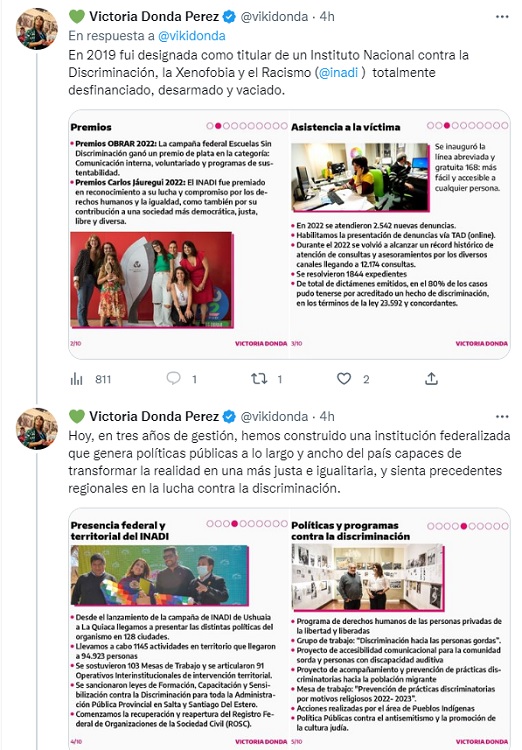Retweet the first tweet using arrows icon
The image size is (522, 750).
pyautogui.click(x=259, y=379)
